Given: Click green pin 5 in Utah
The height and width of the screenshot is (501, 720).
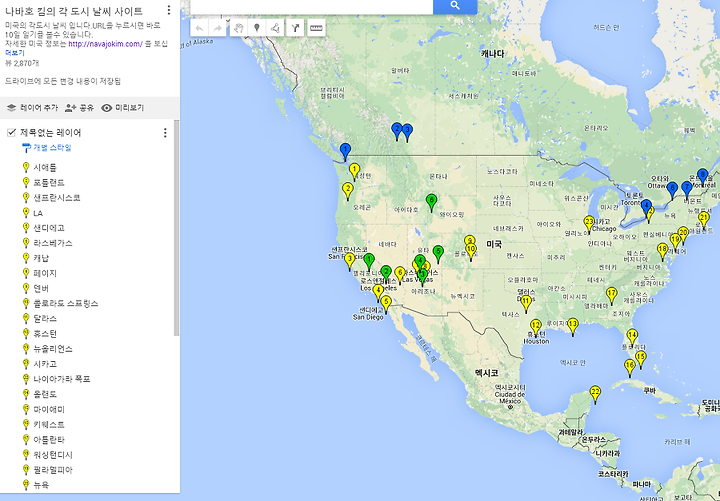Looking at the screenshot, I should coord(438,254).
